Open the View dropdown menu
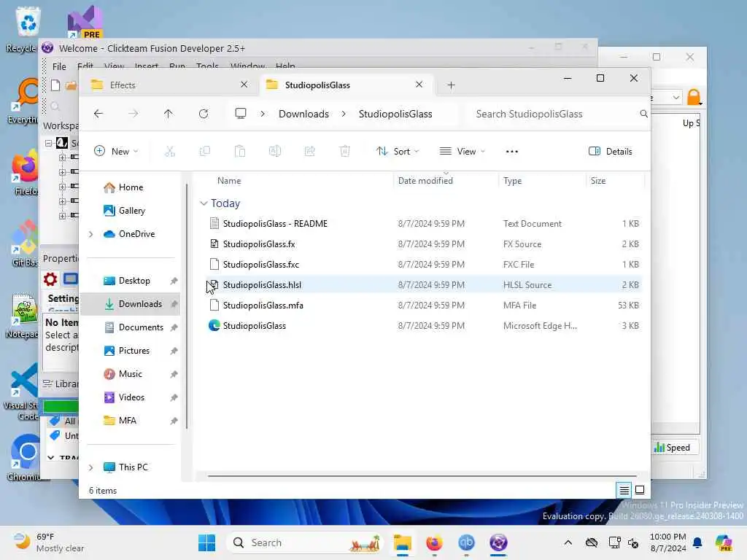 click(x=462, y=152)
